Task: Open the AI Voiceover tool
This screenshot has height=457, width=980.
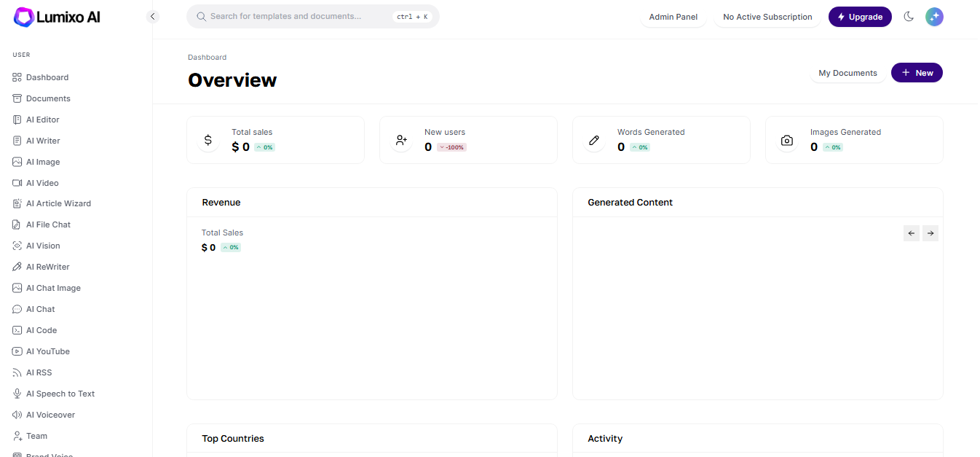Action: pos(51,414)
